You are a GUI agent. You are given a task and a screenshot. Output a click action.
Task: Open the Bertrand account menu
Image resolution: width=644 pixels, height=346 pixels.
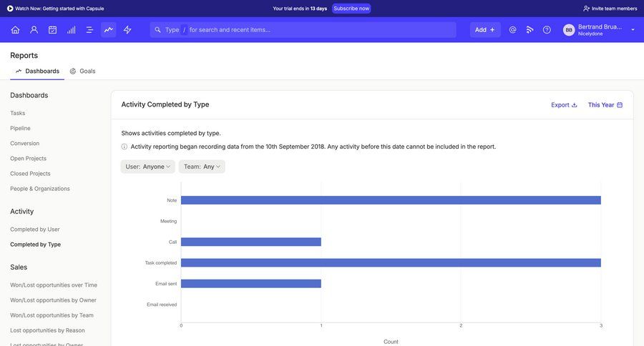point(599,30)
